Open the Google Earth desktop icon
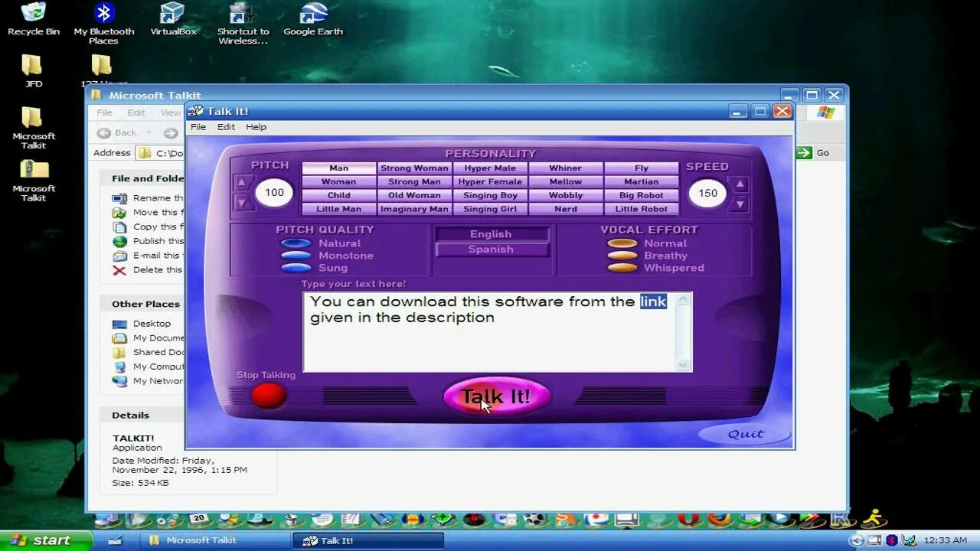The height and width of the screenshot is (551, 980). [313, 19]
